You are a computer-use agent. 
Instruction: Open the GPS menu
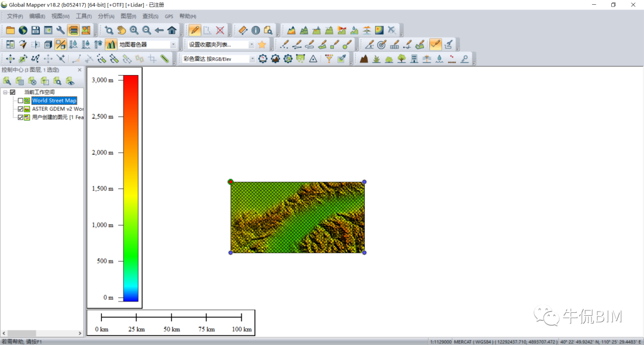point(169,16)
